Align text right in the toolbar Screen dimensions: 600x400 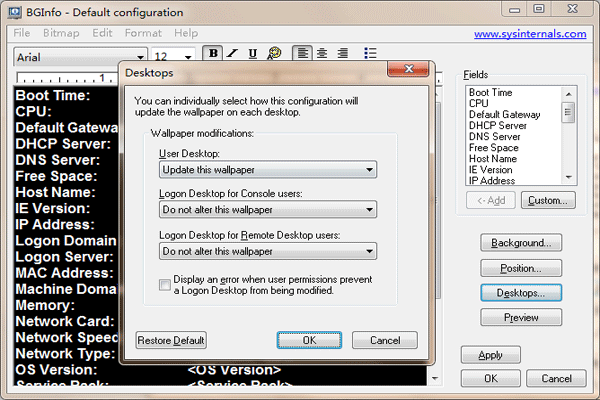coord(342,54)
